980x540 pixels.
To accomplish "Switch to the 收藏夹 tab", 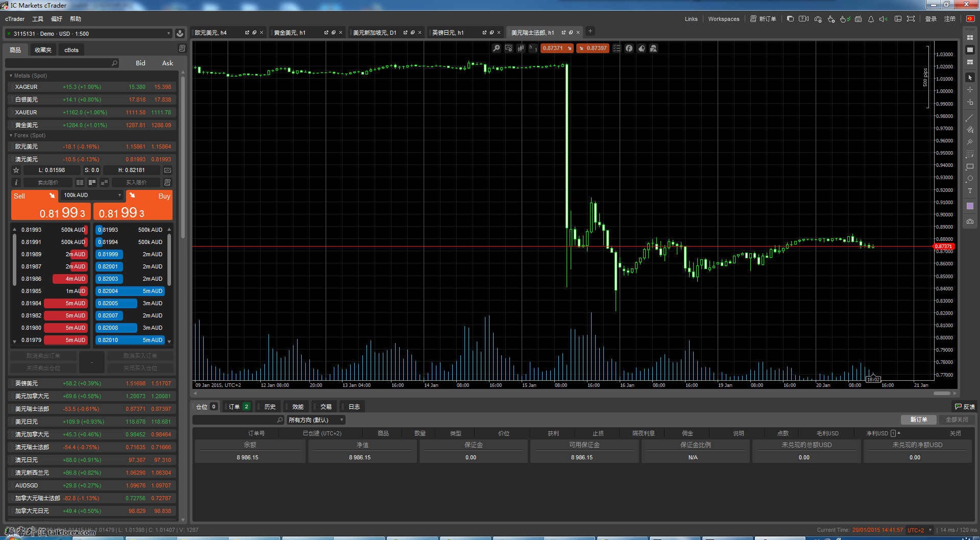I will pos(43,50).
